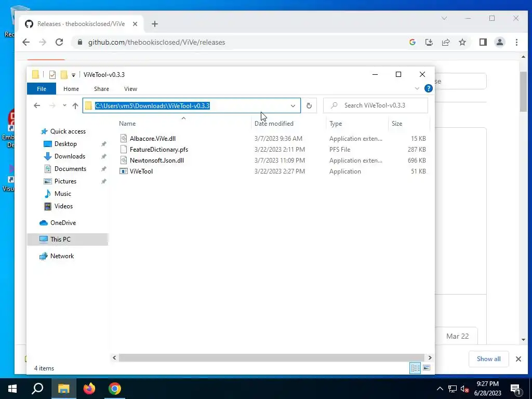Close the Releases browser tab
The image size is (532, 399).
coord(135,24)
